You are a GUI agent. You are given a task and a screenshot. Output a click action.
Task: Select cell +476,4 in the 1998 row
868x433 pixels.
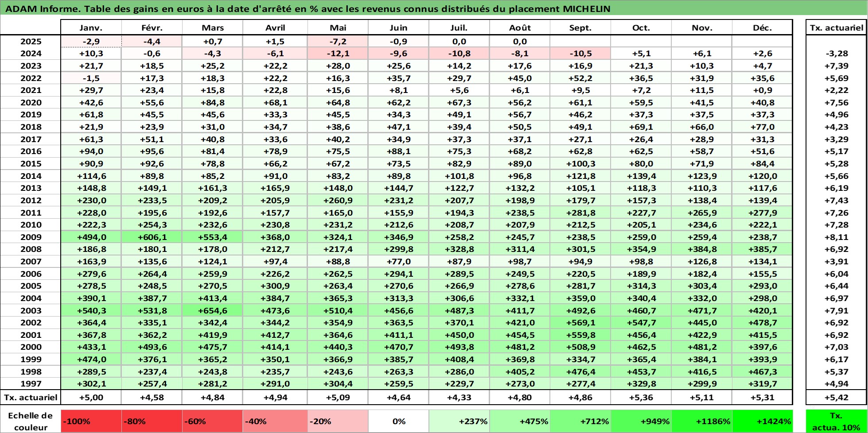pyautogui.click(x=580, y=371)
